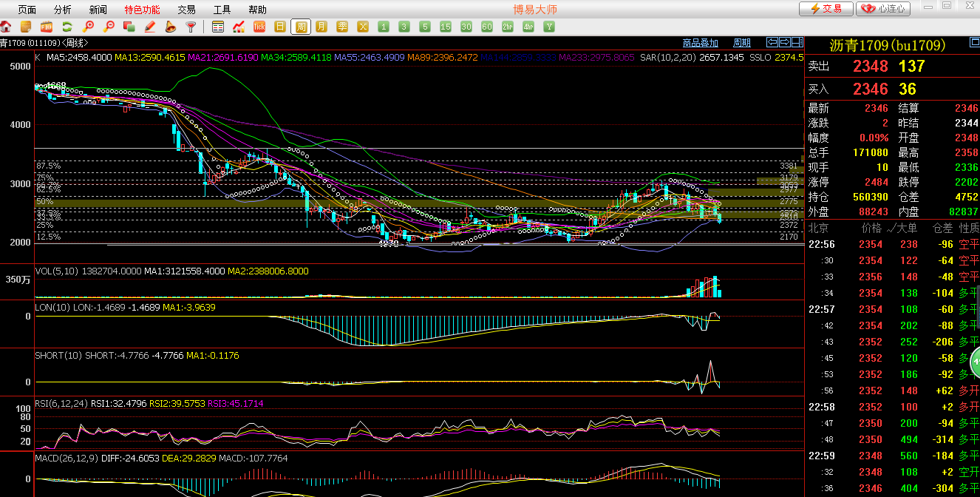Screen dimensions: 980x497
Task: Toggle the side panel layout icon
Action: pos(796,42)
